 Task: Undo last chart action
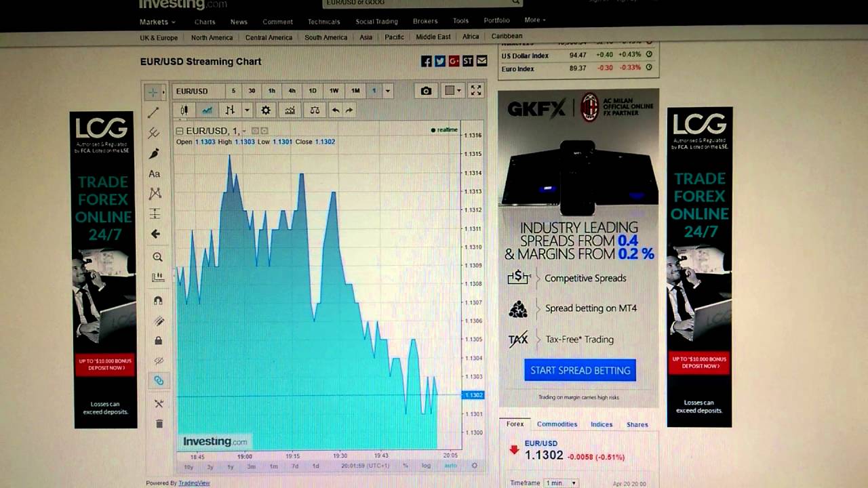(335, 110)
